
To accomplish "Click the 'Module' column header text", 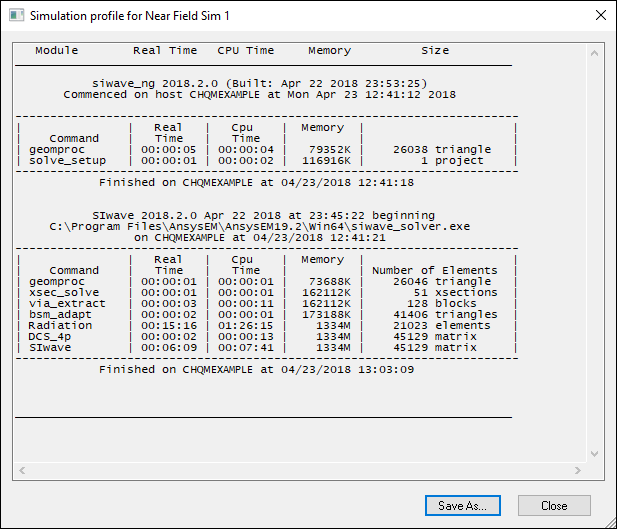I will [x=57, y=50].
